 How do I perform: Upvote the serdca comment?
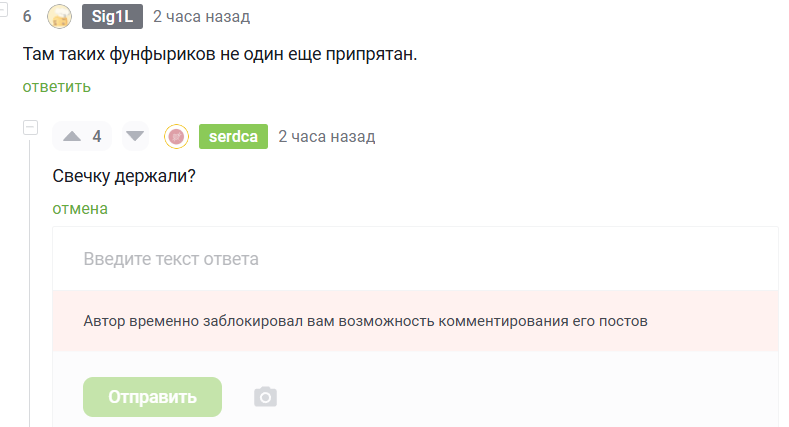71,136
